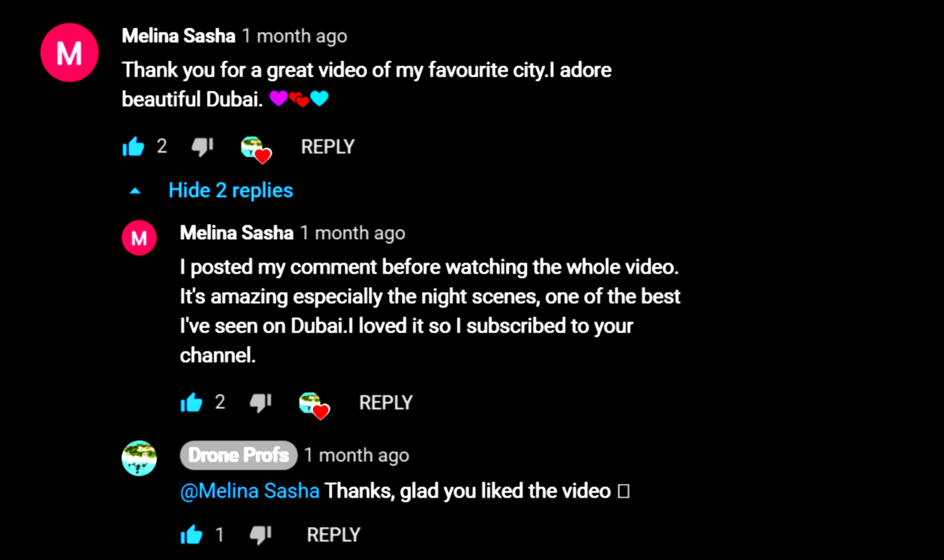Dislike the reply about night scenes

tap(260, 403)
